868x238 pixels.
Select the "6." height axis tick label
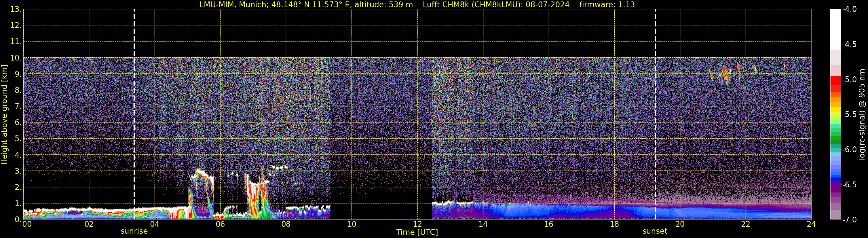(18, 123)
